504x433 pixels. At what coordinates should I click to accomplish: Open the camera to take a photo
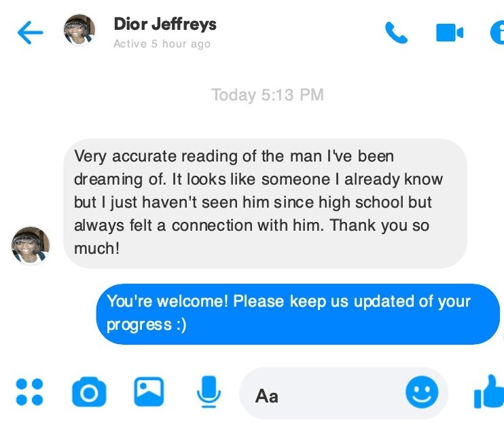click(x=89, y=392)
